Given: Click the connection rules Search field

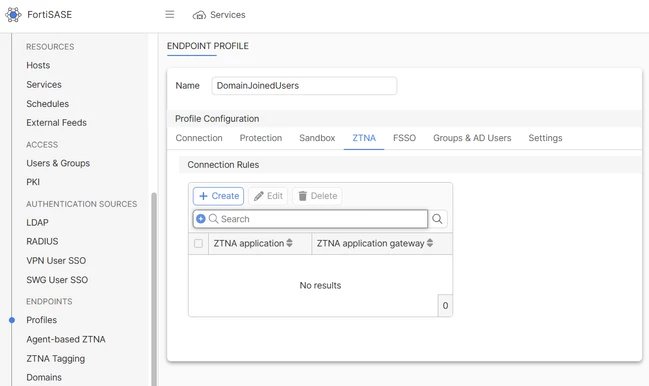Looking at the screenshot, I should [x=310, y=219].
